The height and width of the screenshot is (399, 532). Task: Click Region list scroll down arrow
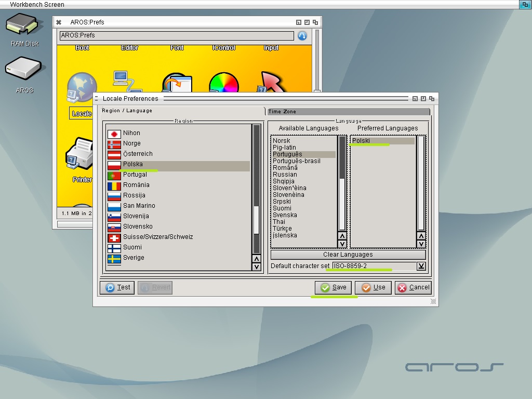tap(257, 267)
